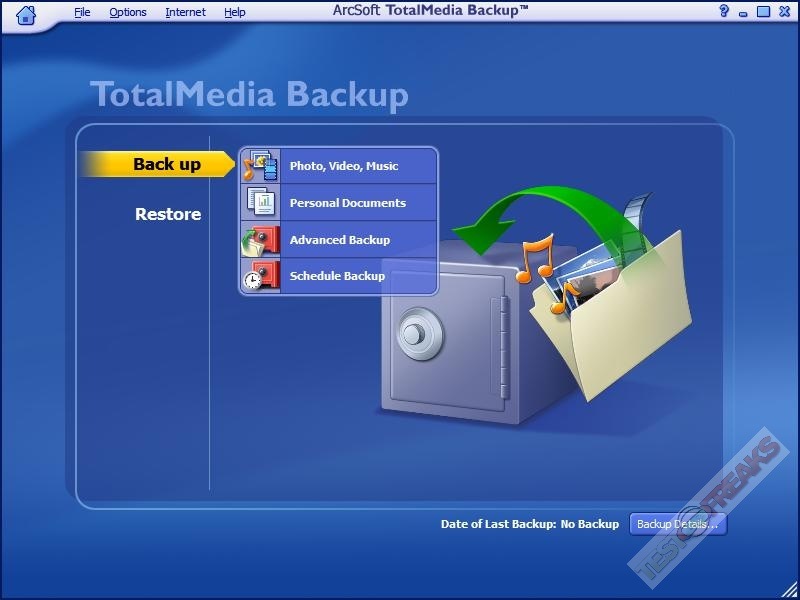
Task: Start Advanced Backup via its label
Action: tap(339, 240)
